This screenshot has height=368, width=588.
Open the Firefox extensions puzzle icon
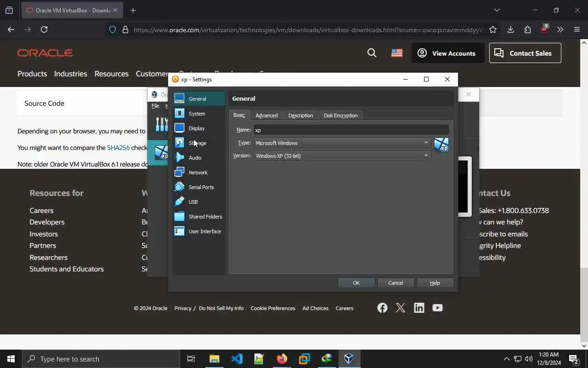pyautogui.click(x=527, y=29)
